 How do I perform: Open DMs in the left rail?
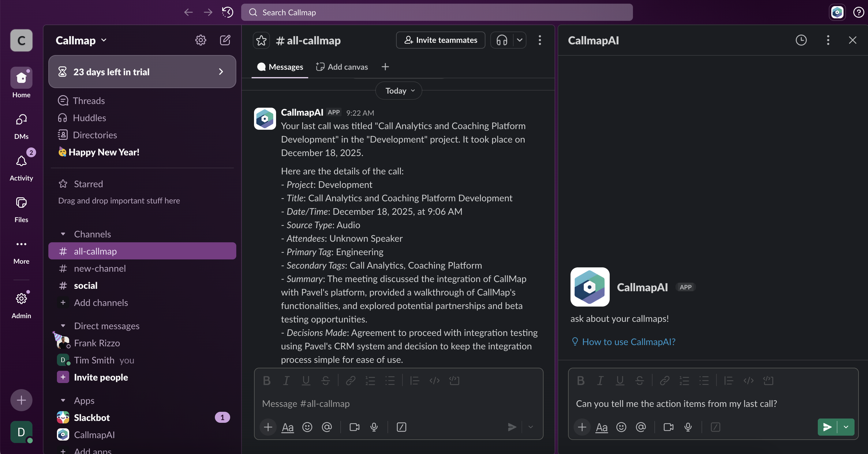[21, 126]
